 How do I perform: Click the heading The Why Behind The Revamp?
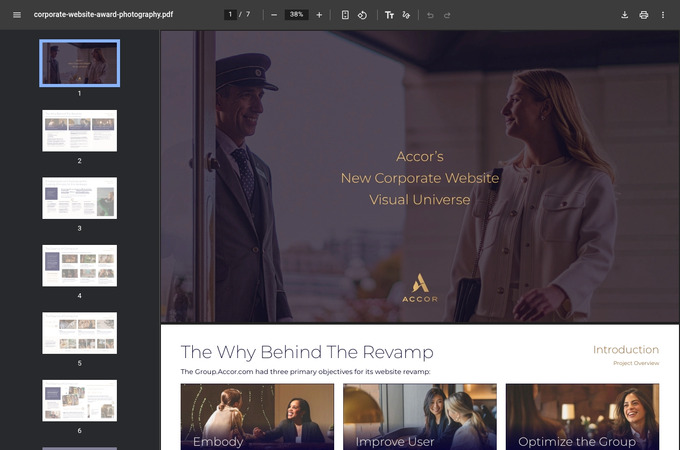[x=307, y=352]
